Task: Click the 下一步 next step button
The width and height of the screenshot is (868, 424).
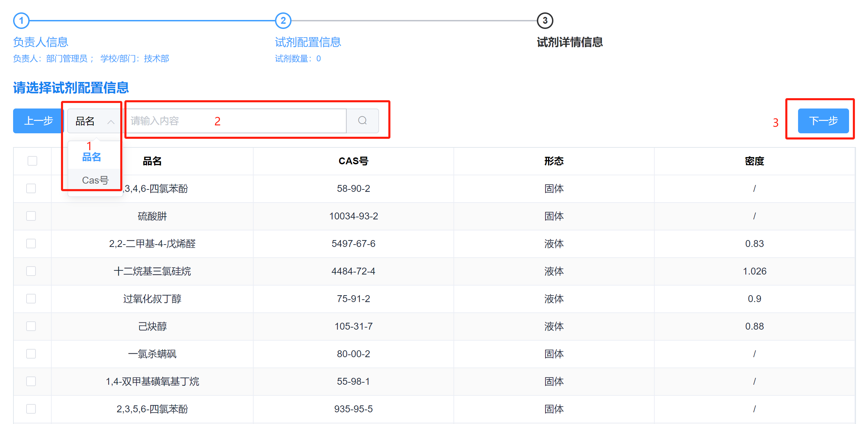Action: pyautogui.click(x=823, y=121)
